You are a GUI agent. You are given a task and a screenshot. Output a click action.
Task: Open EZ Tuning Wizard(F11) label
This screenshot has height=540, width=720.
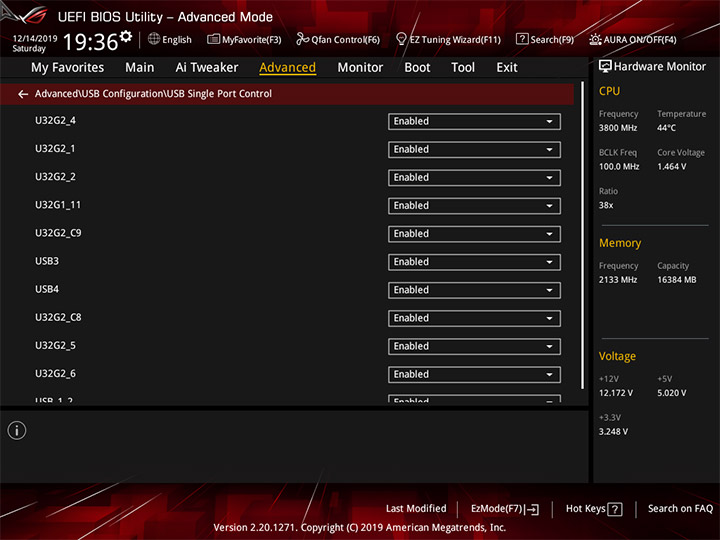point(455,40)
